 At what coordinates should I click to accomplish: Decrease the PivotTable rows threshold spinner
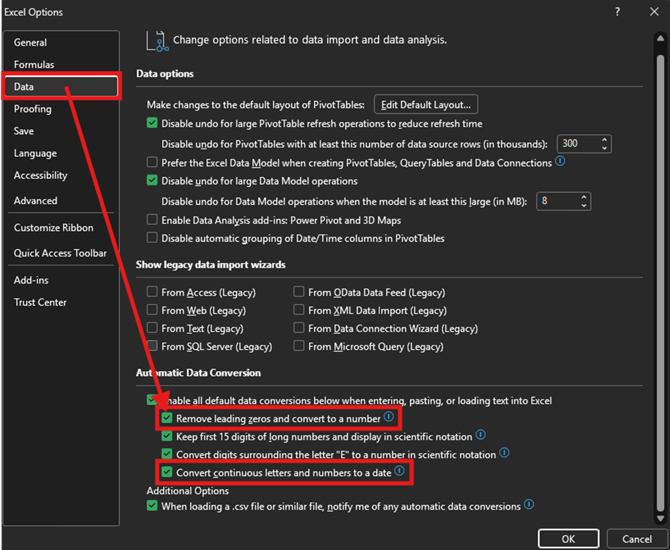(x=603, y=148)
